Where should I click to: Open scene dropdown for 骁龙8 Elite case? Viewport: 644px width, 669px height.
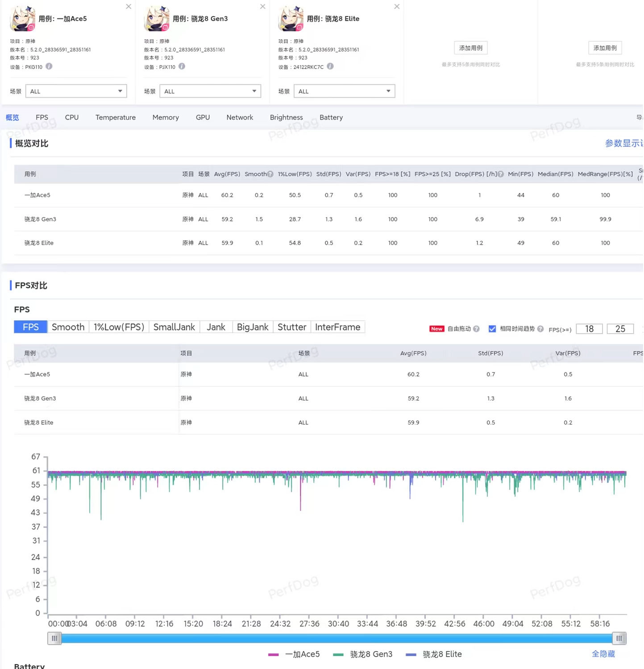[x=345, y=91]
